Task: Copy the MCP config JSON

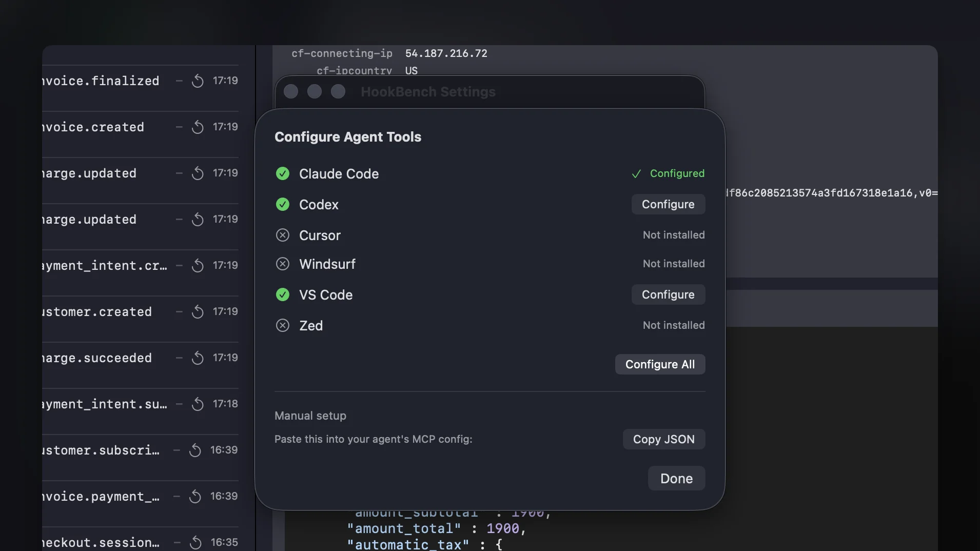Action: click(663, 439)
